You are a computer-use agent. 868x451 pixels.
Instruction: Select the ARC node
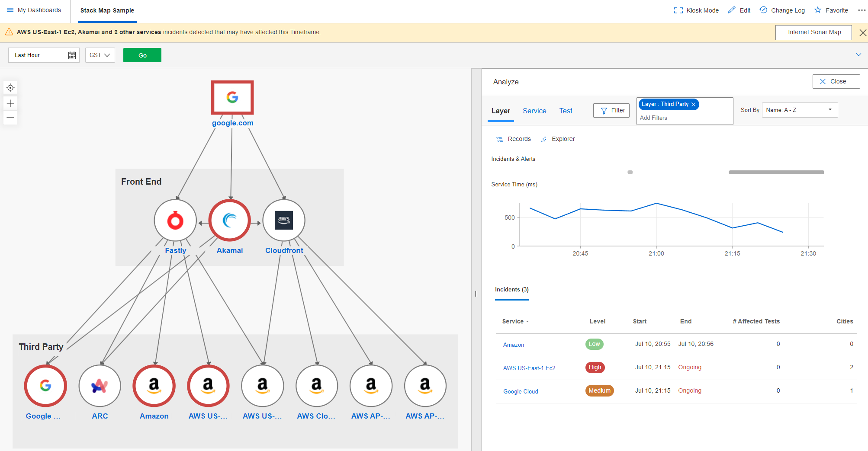100,386
